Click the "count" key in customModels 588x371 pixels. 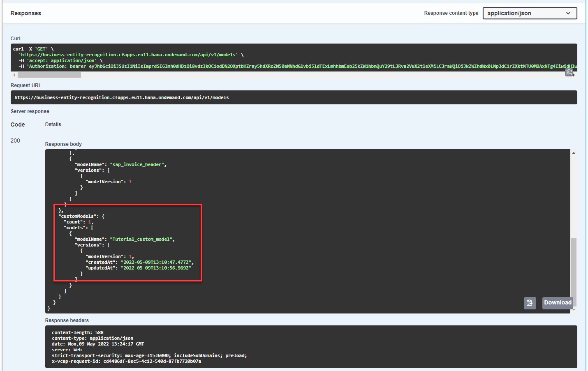[74, 222]
